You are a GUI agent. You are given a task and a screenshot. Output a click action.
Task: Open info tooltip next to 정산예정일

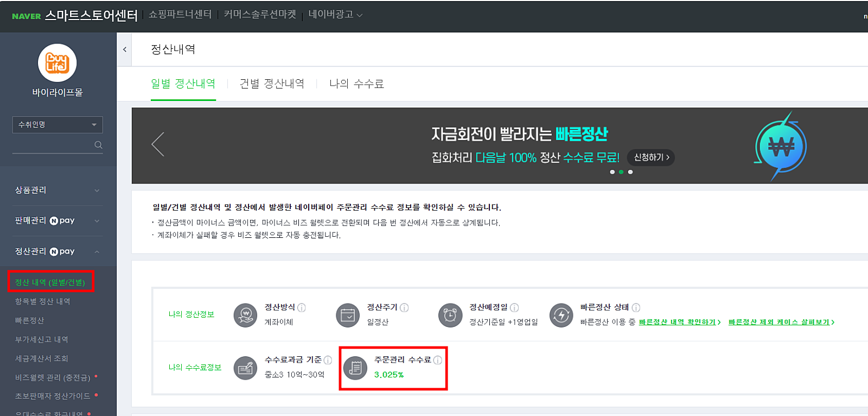(514, 307)
